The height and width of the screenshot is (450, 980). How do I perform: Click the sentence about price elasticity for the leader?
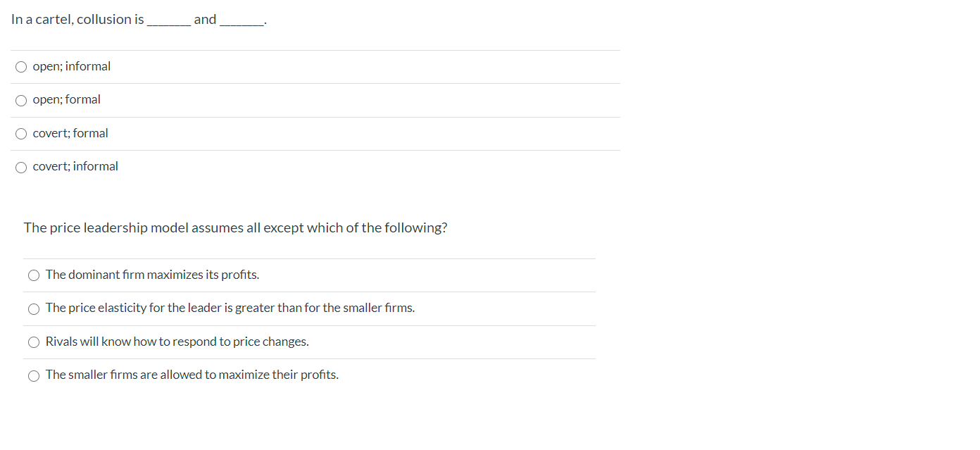pyautogui.click(x=230, y=308)
